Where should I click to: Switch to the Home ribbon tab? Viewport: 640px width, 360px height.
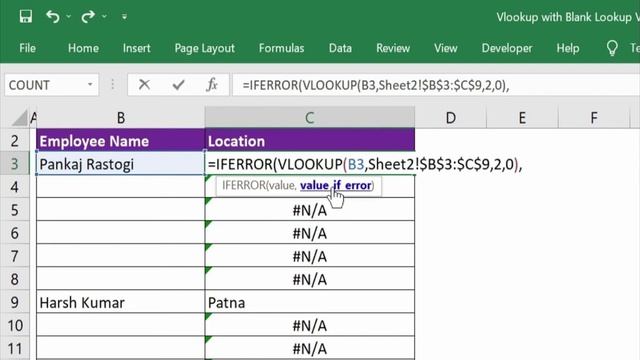(x=83, y=48)
